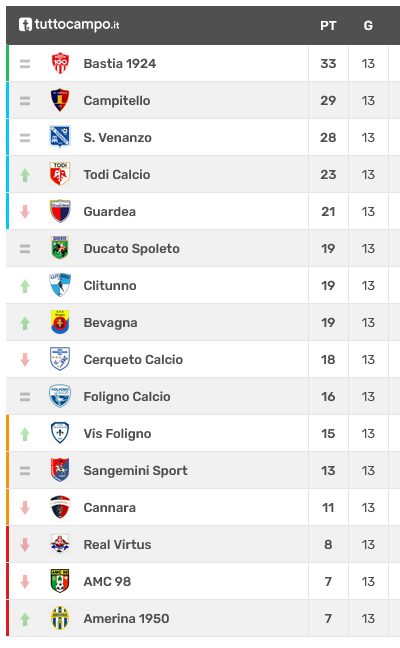Click the Todi Calcio red crest
Viewport: 400px width, 648px height.
(60, 174)
